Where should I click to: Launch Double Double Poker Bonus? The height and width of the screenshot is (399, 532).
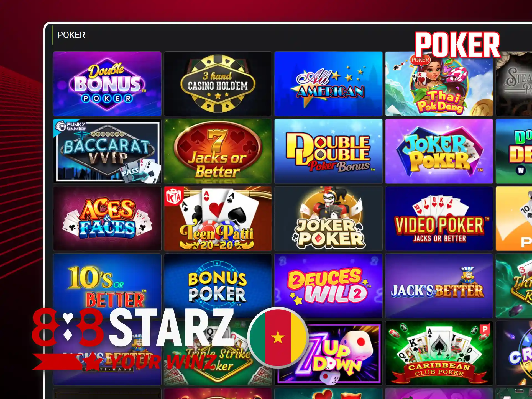328,151
